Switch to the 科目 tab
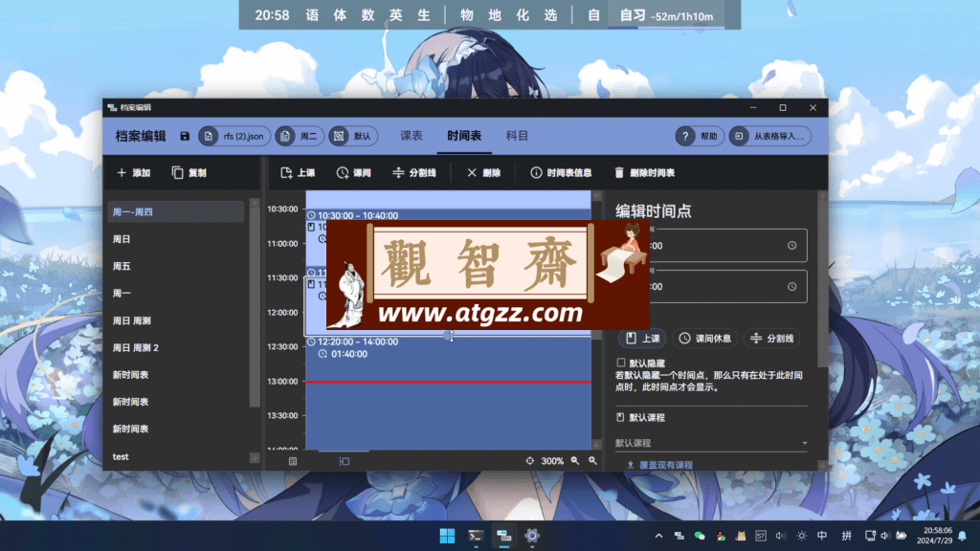Image resolution: width=980 pixels, height=551 pixels. 517,136
